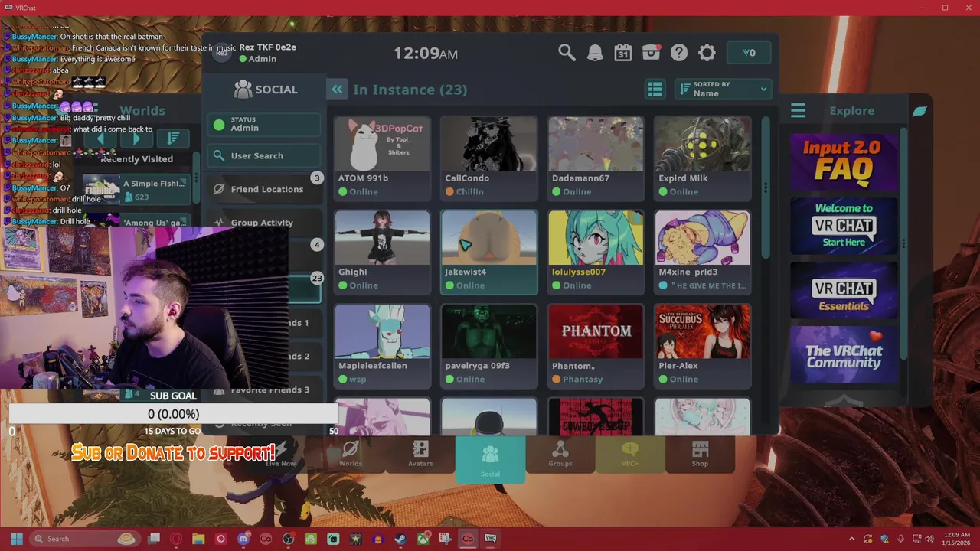Click the microphone tray icon

click(x=901, y=539)
